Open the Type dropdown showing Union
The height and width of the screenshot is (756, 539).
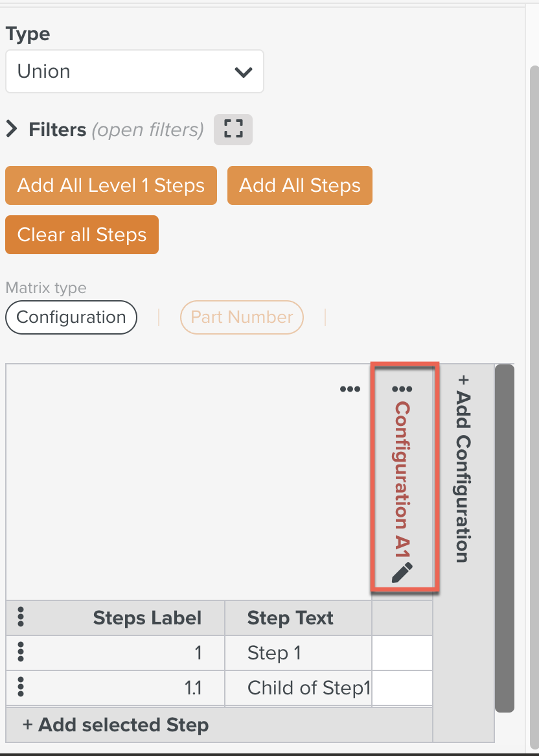134,71
